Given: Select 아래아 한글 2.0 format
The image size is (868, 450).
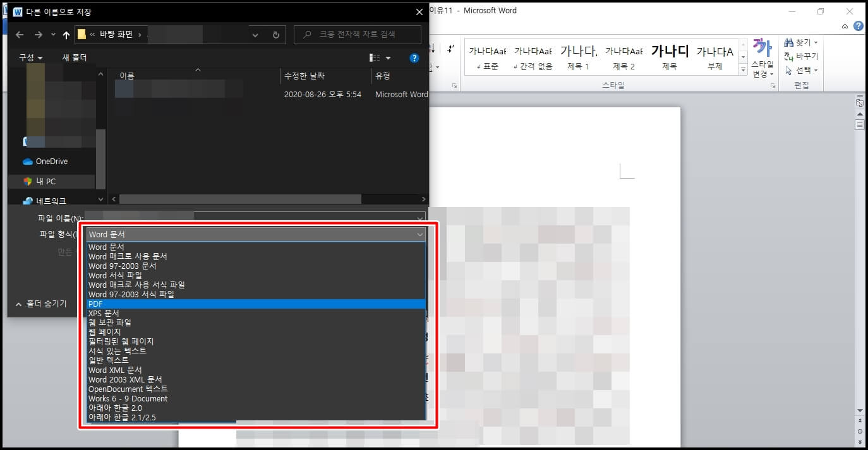Looking at the screenshot, I should [x=256, y=408].
